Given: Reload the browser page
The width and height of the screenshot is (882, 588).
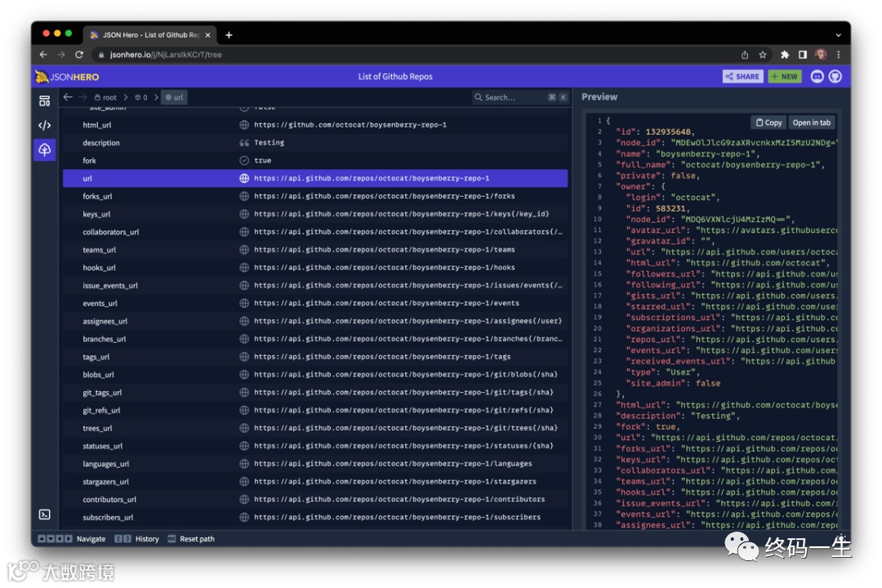Looking at the screenshot, I should 79,55.
